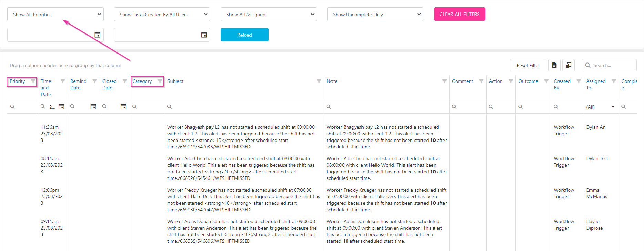Click search icon in Priority filter cell
This screenshot has width=644, height=251.
12,107
